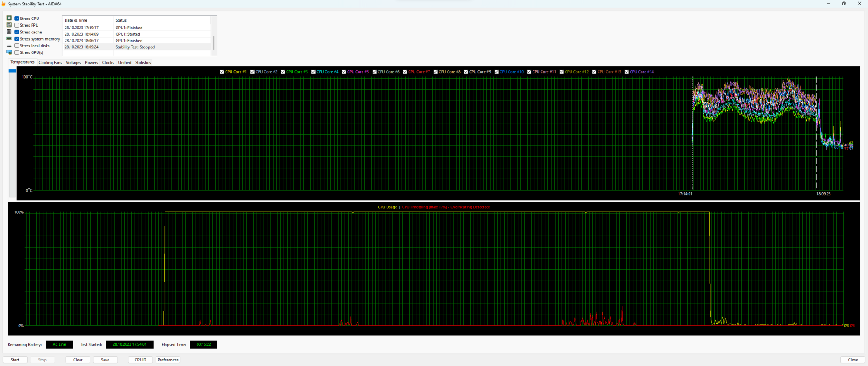Click the Close button at bottom right
Screen dimensions: 868x366
tap(853, 360)
